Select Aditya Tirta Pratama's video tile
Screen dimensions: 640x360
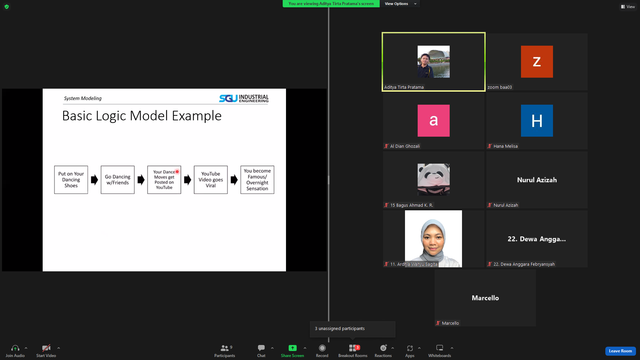(x=433, y=62)
